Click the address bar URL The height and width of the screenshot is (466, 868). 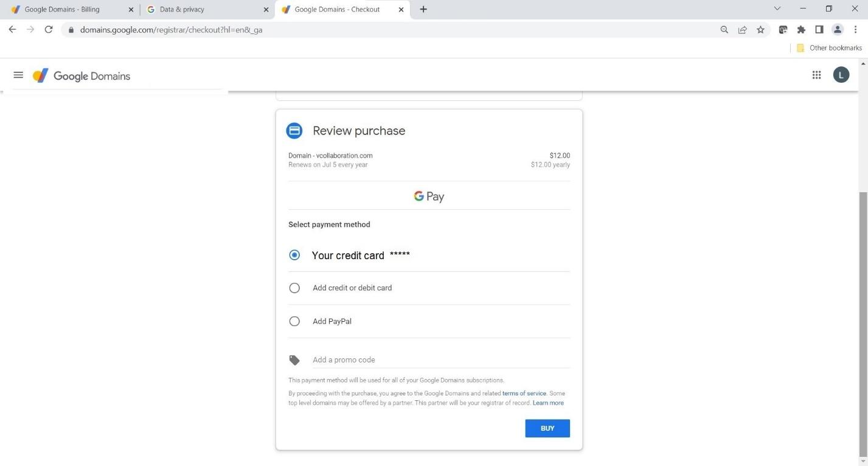pyautogui.click(x=171, y=29)
